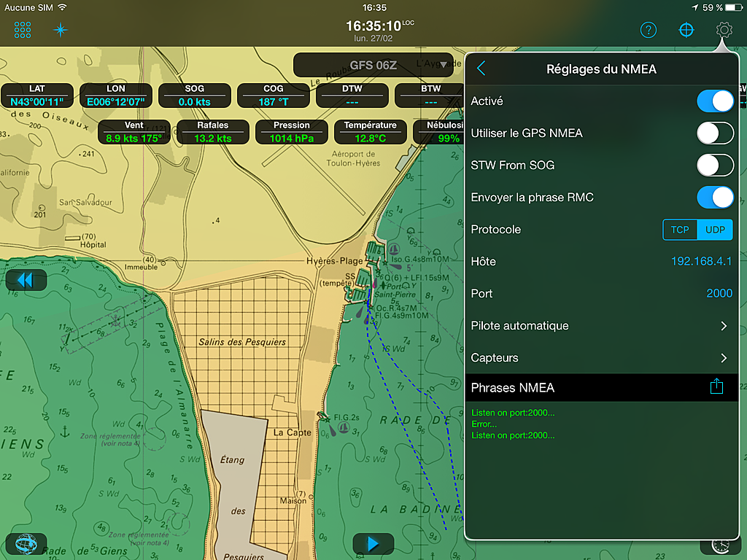Tap the COG data box

tap(274, 96)
